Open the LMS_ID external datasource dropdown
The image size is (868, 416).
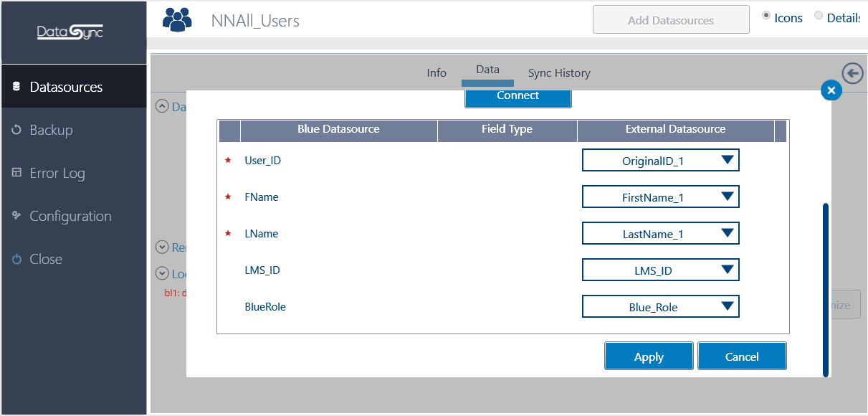tap(660, 270)
